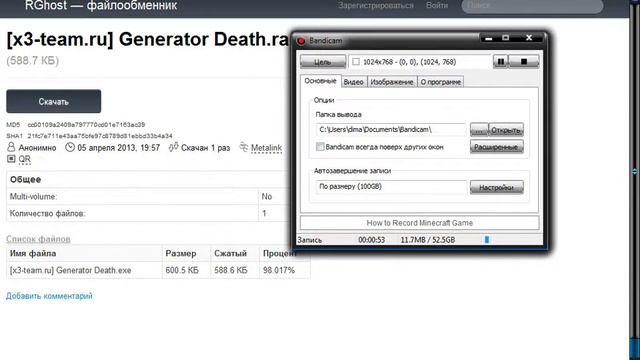Expand the Список файлов section
This screenshot has width=640, height=360.
38,239
